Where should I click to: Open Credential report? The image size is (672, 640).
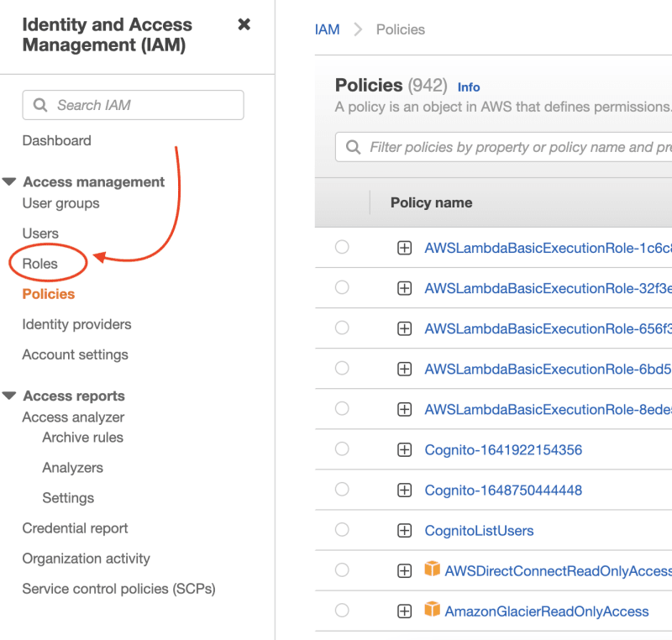(x=75, y=528)
